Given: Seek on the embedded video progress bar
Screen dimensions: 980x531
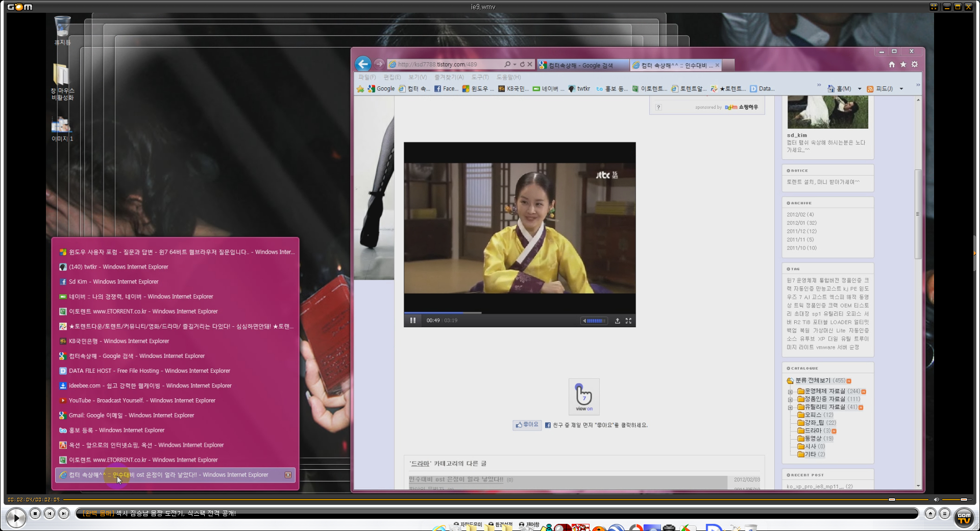Looking at the screenshot, I should tap(520, 312).
